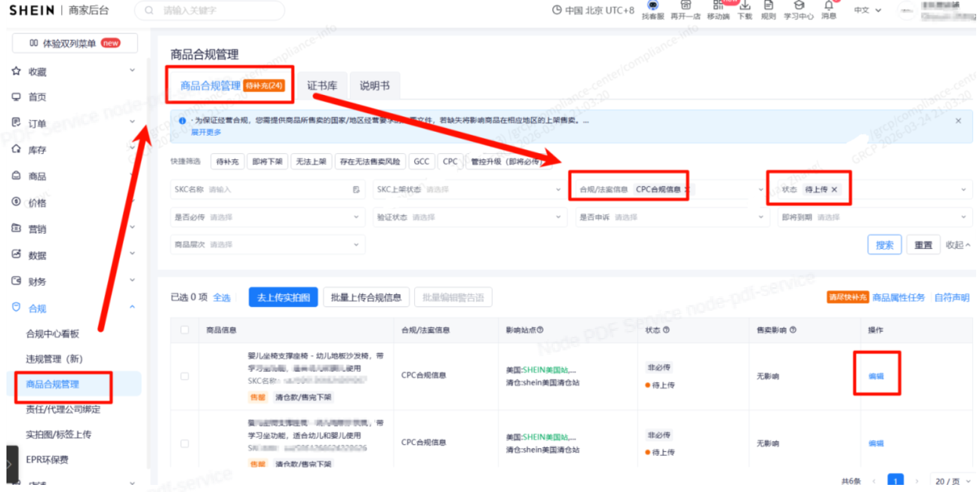
Task: Click the 收藏 star icon in sidebar
Action: point(17,71)
